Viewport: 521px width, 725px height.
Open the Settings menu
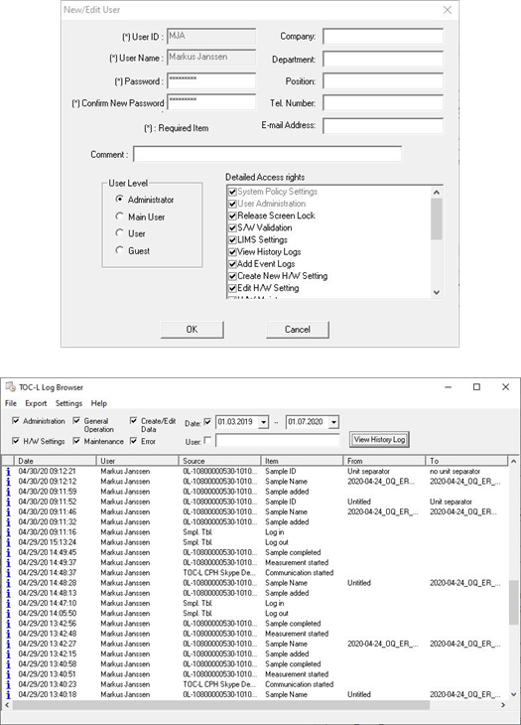point(69,403)
